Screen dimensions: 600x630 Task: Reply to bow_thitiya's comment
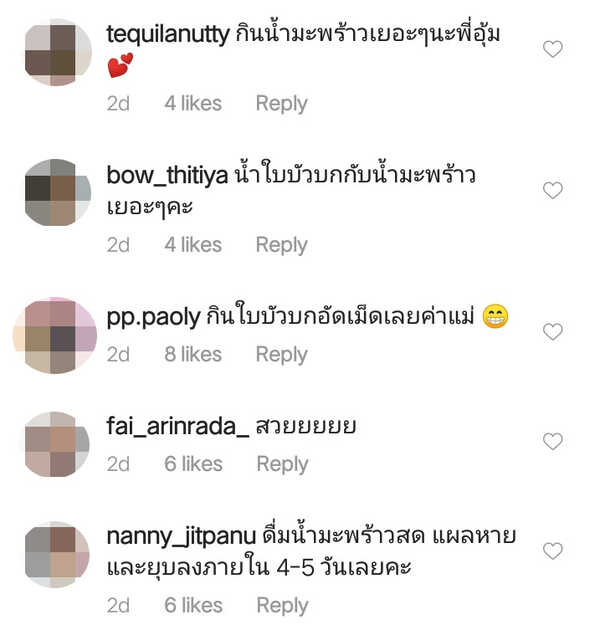coord(282,245)
